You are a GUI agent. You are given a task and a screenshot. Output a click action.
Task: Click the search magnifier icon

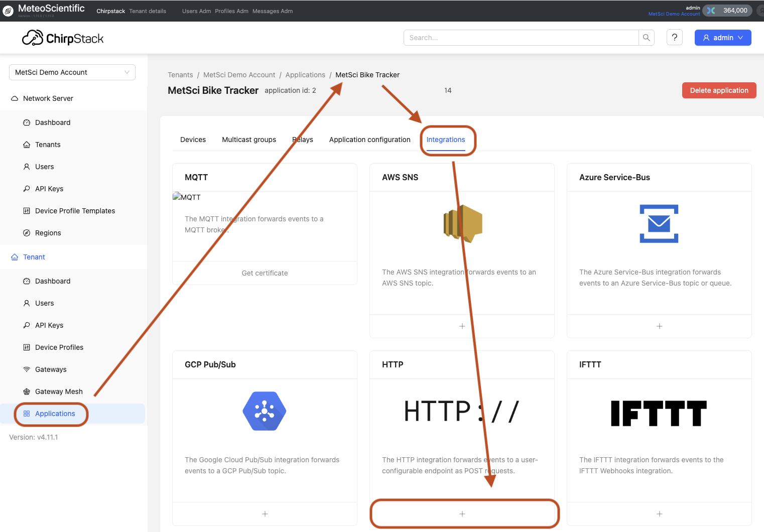[x=646, y=38]
